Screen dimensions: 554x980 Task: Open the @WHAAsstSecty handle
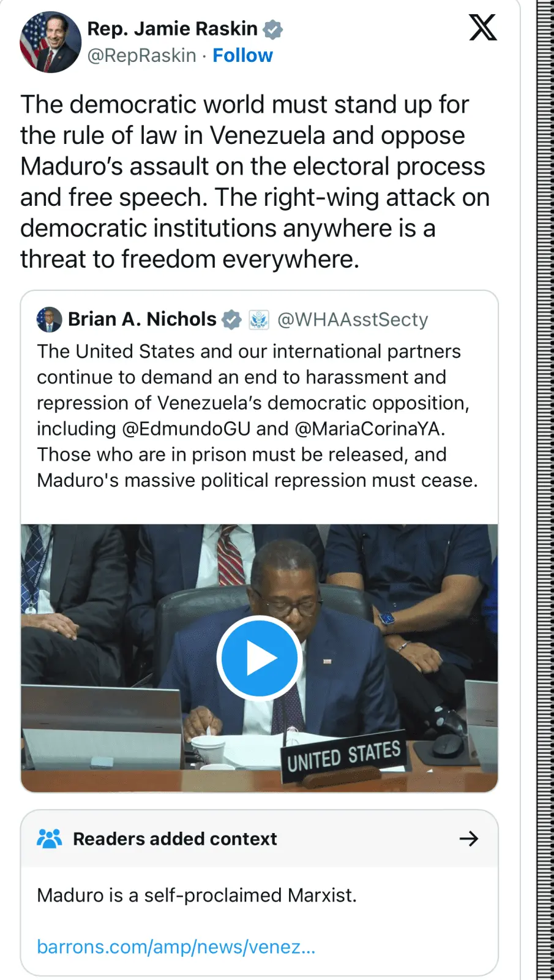353,320
